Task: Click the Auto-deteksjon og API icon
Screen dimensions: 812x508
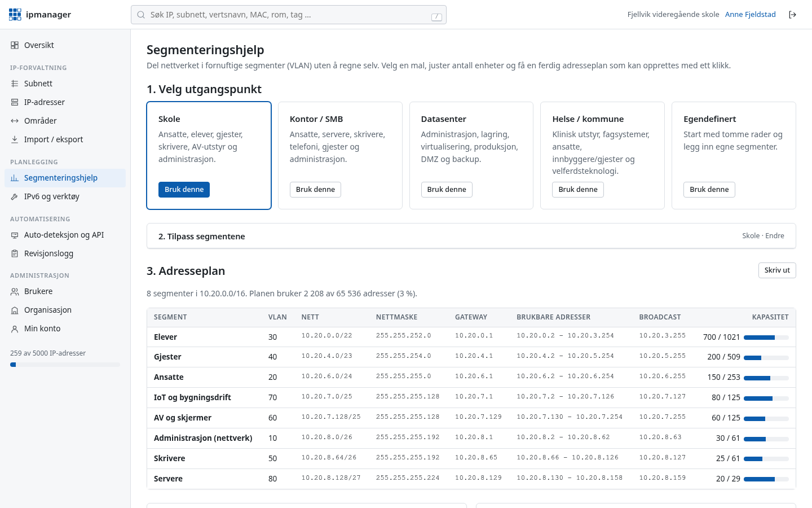Action: point(15,235)
